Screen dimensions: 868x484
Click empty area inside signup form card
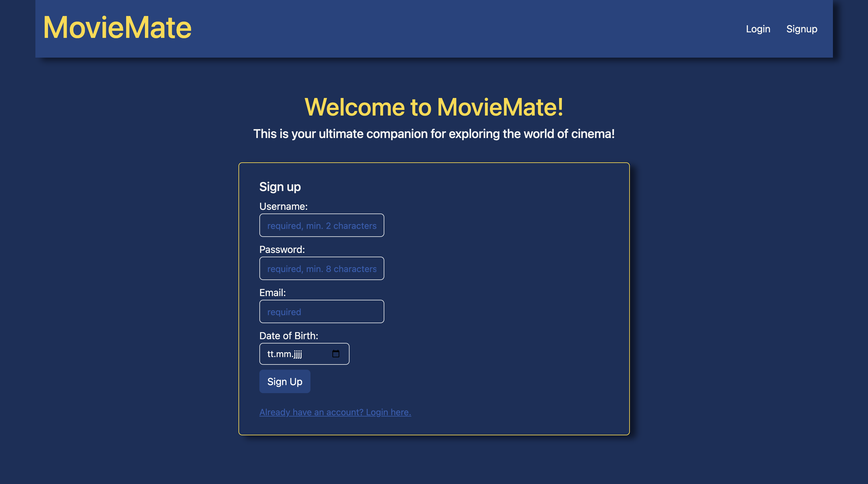pyautogui.click(x=506, y=287)
